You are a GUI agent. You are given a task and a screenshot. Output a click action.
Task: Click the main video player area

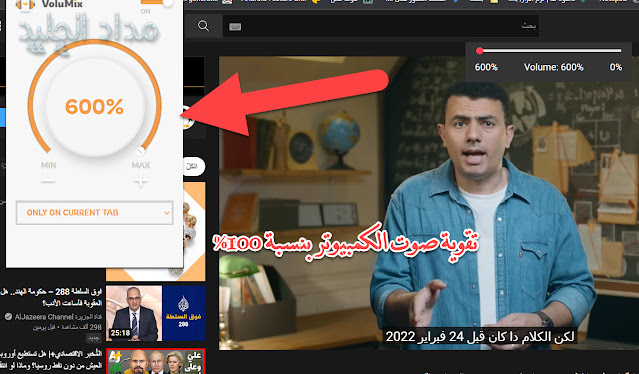click(429, 203)
